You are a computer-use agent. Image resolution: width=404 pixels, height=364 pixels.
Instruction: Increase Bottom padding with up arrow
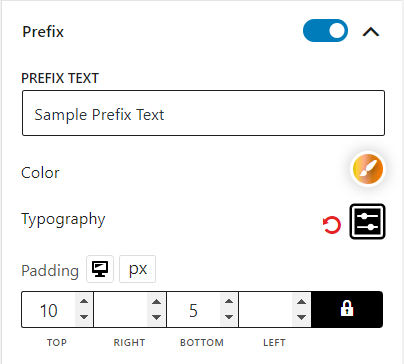[229, 301]
